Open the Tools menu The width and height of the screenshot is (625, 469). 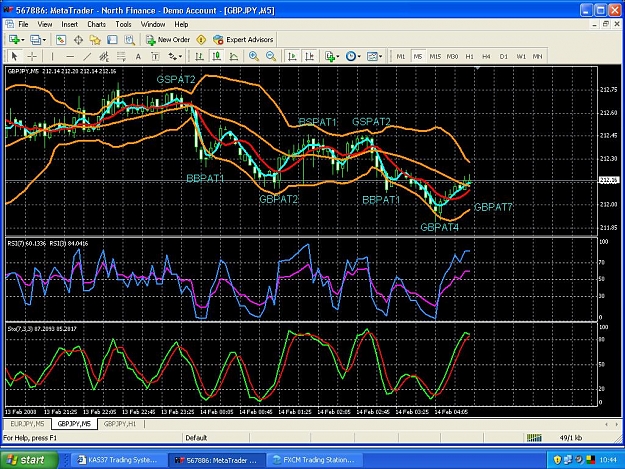pyautogui.click(x=123, y=24)
